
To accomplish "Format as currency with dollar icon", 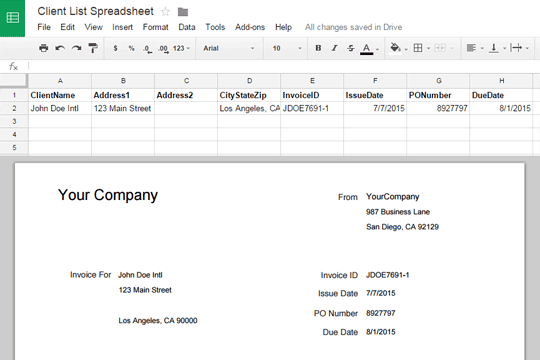I will pos(115,48).
